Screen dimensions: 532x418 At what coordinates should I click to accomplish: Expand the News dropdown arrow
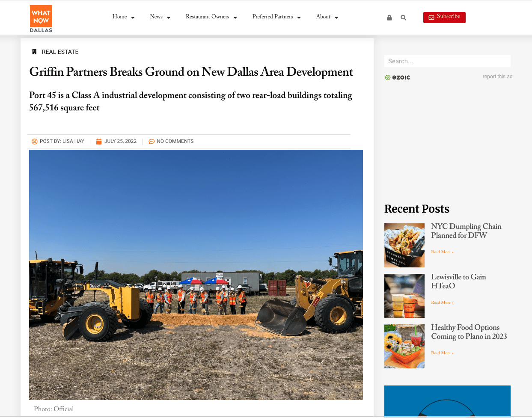tap(169, 18)
